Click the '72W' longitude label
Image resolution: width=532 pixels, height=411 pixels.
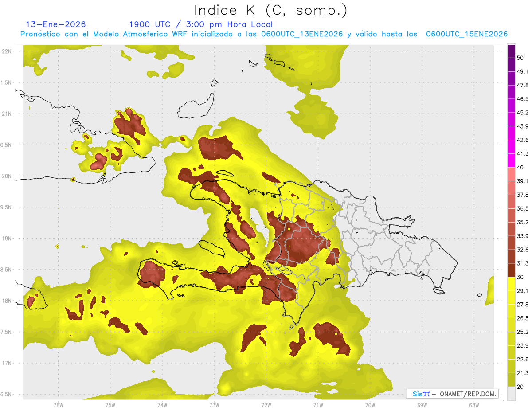pyautogui.click(x=266, y=405)
